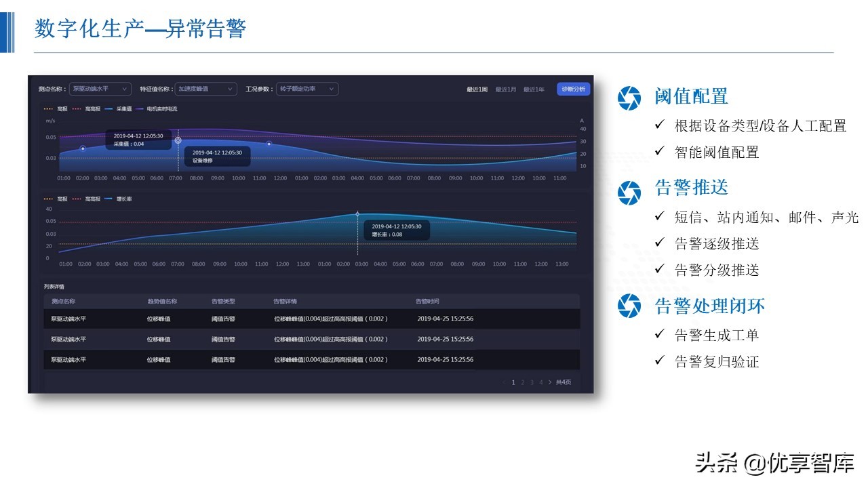This screenshot has height=488, width=868.
Task: Click the 告警生成工单 bullet
Action: 717,335
